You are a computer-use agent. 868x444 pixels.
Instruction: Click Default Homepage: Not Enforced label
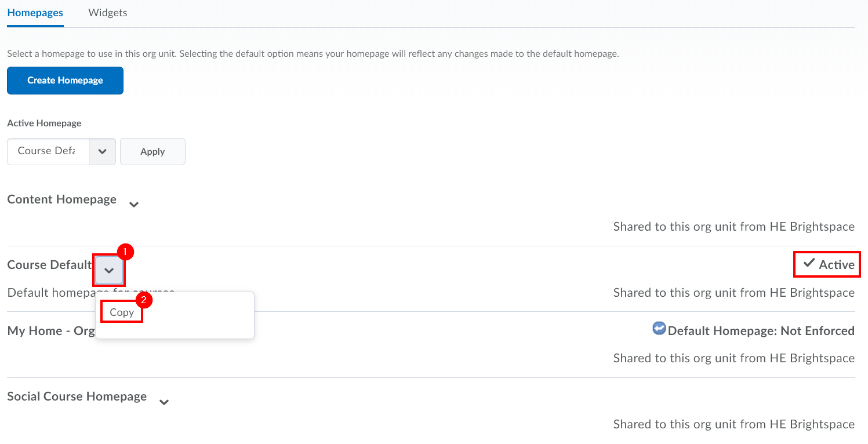pyautogui.click(x=761, y=330)
